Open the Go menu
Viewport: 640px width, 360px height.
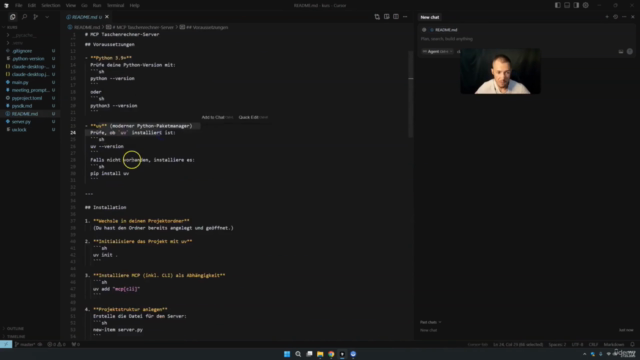[84, 5]
